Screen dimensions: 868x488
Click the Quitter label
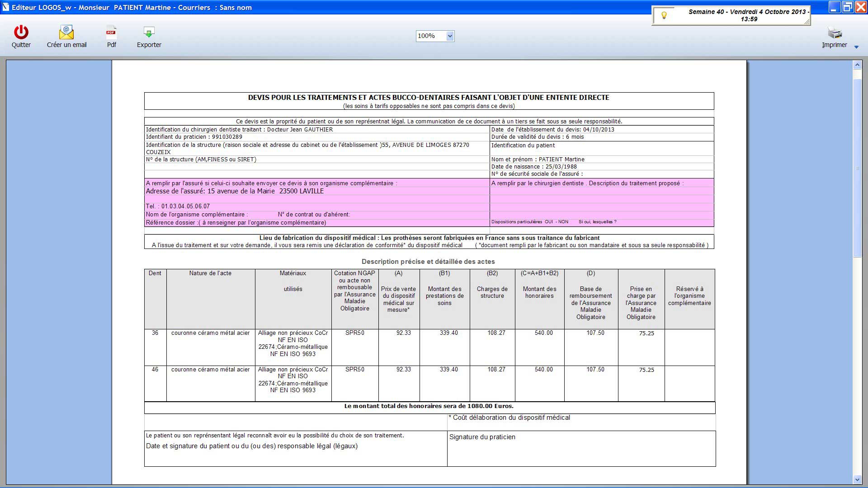click(21, 45)
